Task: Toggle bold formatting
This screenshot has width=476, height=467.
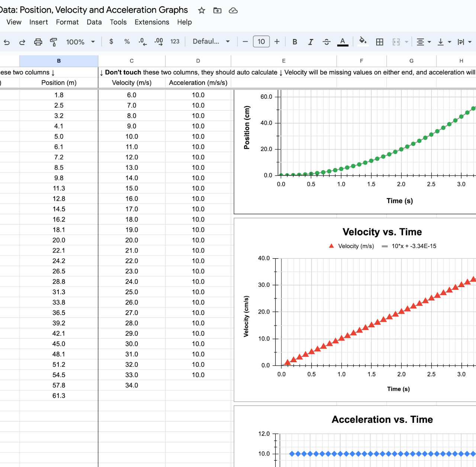Action: (295, 42)
